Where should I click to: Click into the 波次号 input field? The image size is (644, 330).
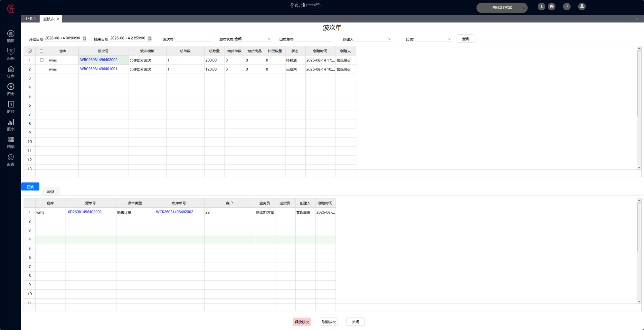click(x=193, y=39)
